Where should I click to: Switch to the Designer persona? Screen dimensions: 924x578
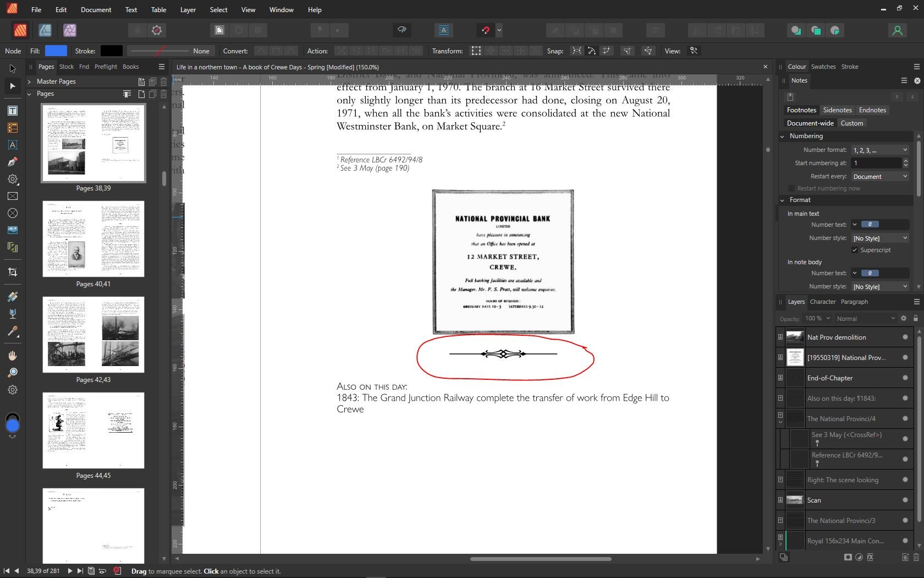coord(45,30)
